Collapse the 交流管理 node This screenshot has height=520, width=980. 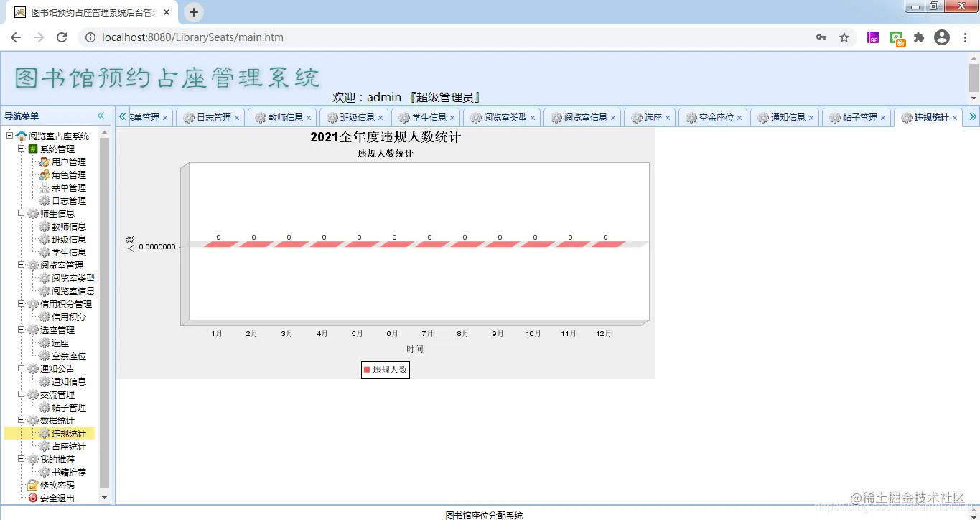(x=22, y=394)
